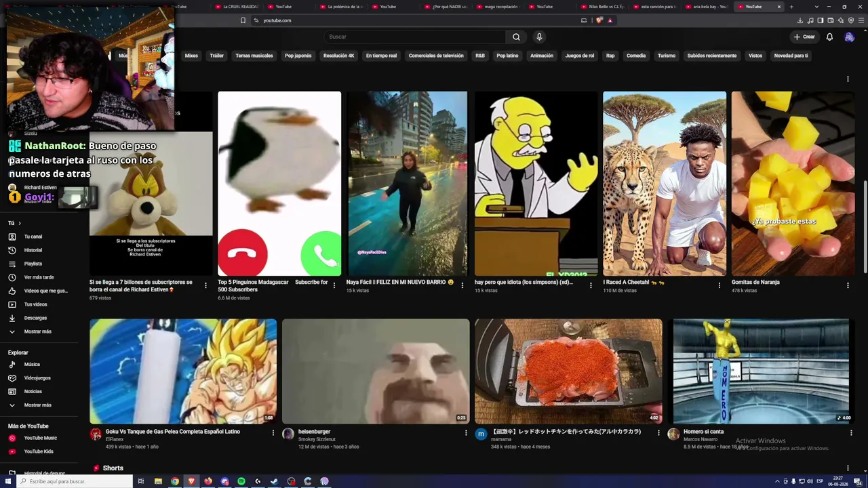This screenshot has width=868, height=488.
Task: Open options menu for I Raced A Cheetah short
Action: pyautogui.click(x=719, y=285)
